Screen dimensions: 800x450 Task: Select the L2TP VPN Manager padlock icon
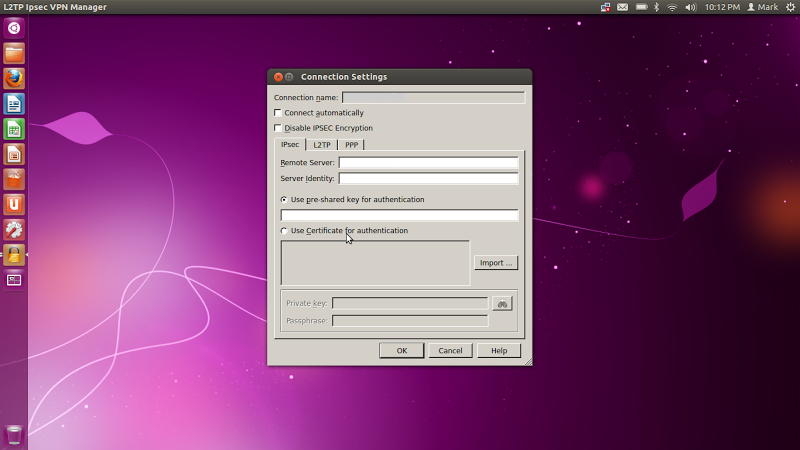(x=14, y=255)
